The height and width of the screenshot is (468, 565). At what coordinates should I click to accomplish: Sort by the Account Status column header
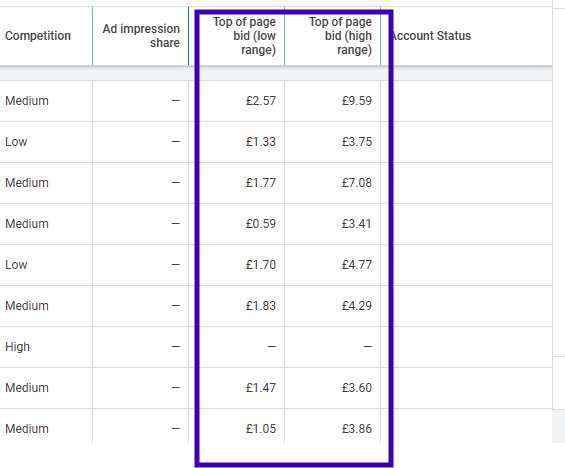(431, 36)
